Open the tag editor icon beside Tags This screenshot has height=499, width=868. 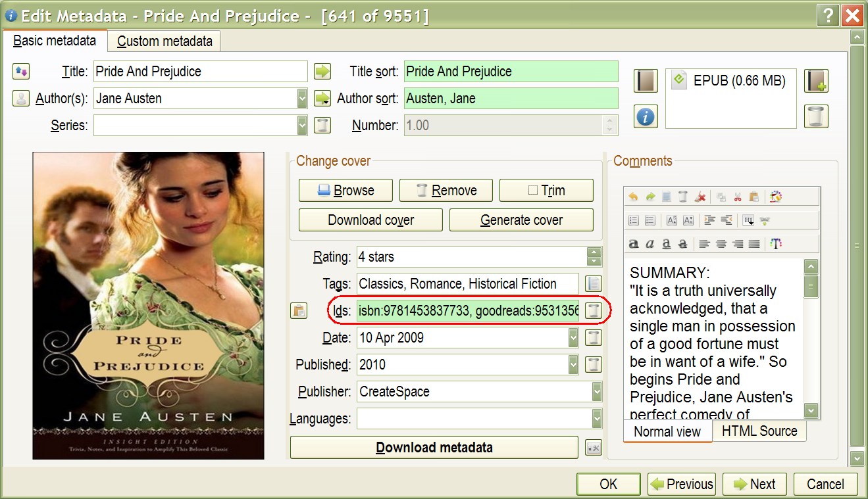click(594, 284)
